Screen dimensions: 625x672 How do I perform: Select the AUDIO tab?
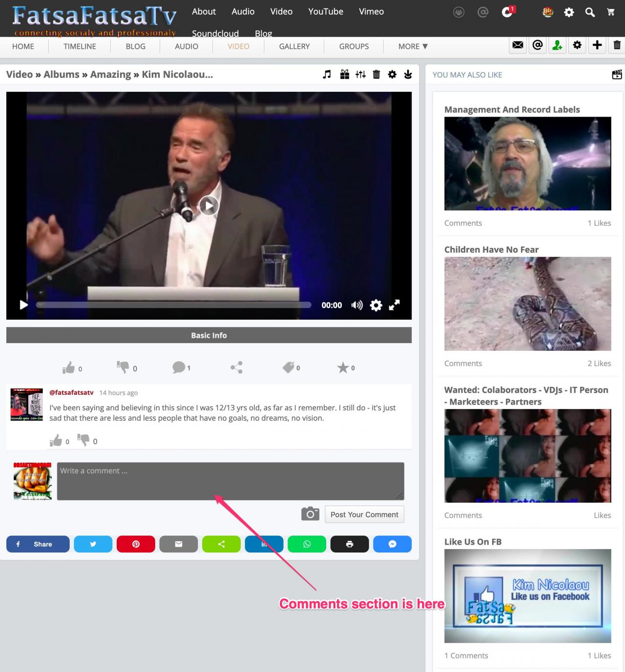(x=187, y=46)
